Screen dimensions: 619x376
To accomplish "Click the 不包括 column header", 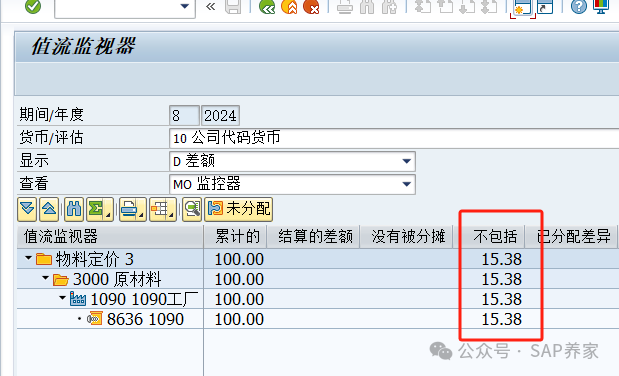I will tap(489, 237).
